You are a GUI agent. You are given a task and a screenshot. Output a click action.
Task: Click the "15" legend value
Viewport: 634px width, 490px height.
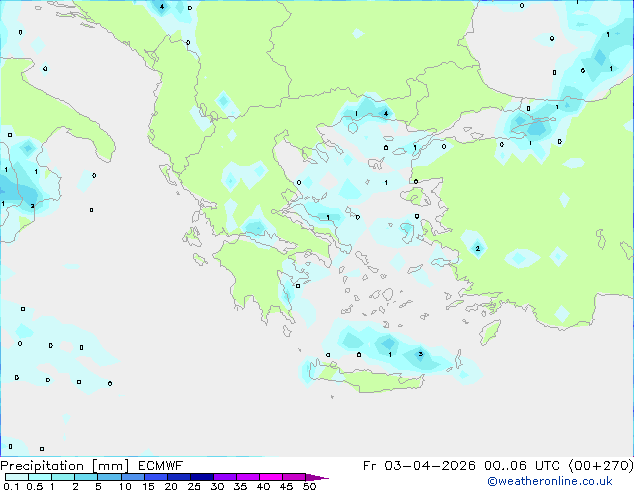(x=148, y=486)
